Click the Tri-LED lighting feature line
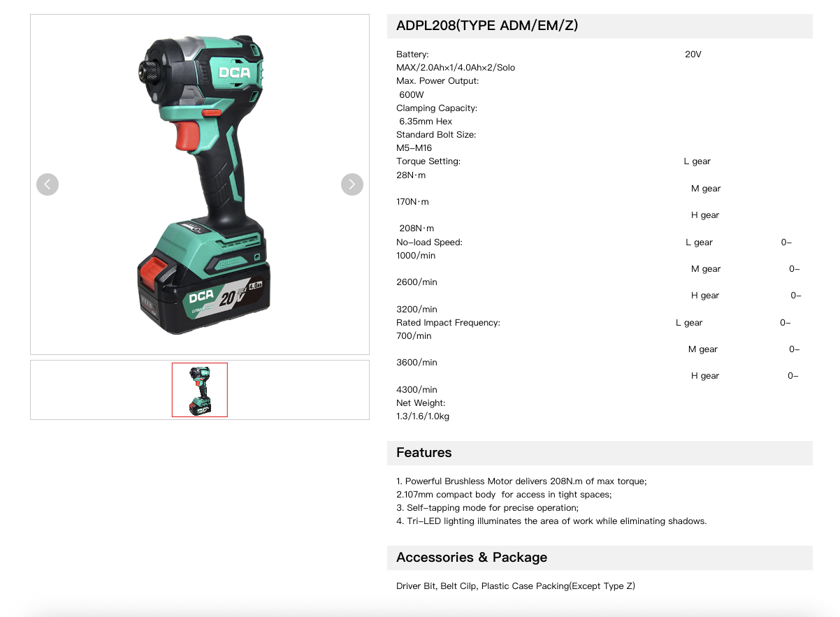Viewport: 840px width, 617px height. point(551,521)
